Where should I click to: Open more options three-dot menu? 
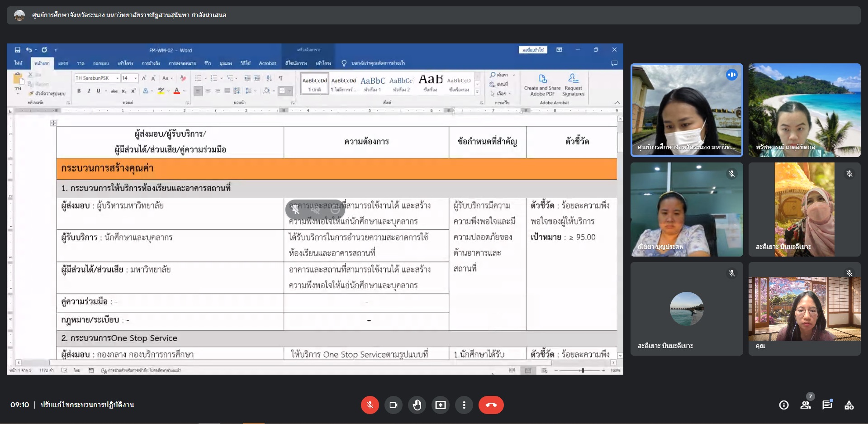(x=464, y=405)
